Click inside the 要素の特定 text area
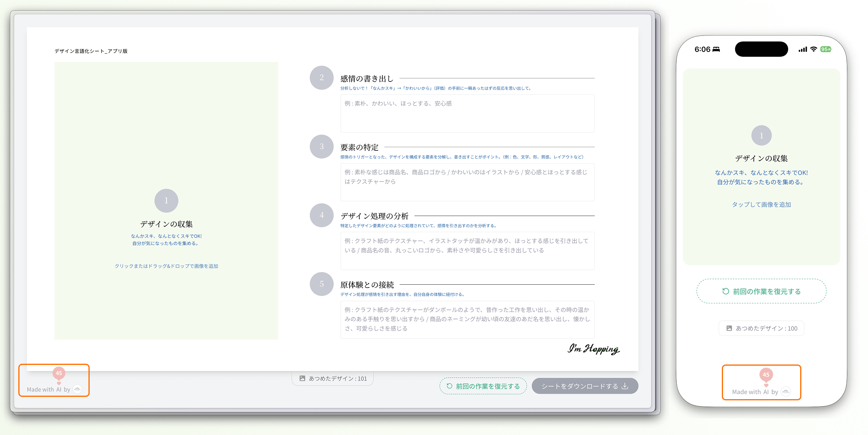This screenshot has width=868, height=435. (467, 182)
